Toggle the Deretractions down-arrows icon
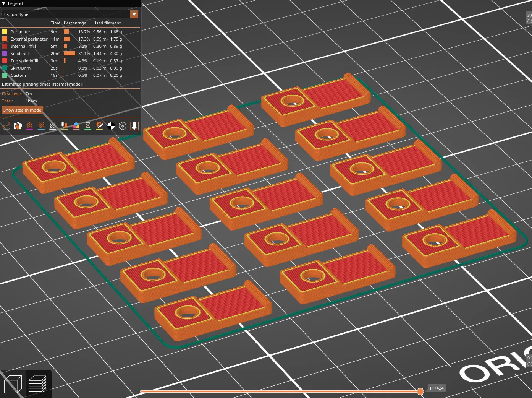Viewport: 532px width, 398px height. click(x=41, y=126)
